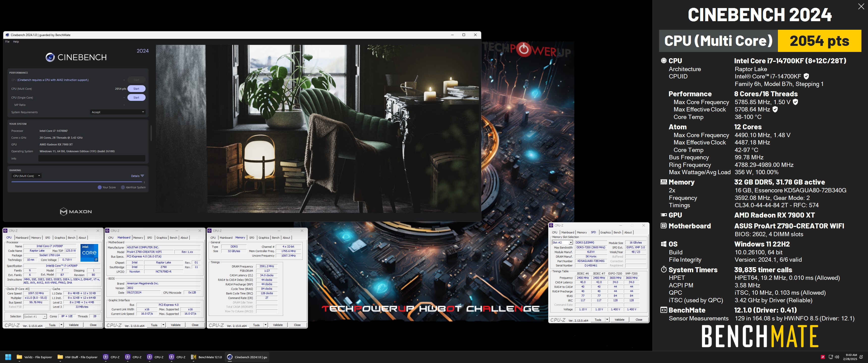Switch to Bench tab in CPU-Z CPU window

pyautogui.click(x=71, y=238)
